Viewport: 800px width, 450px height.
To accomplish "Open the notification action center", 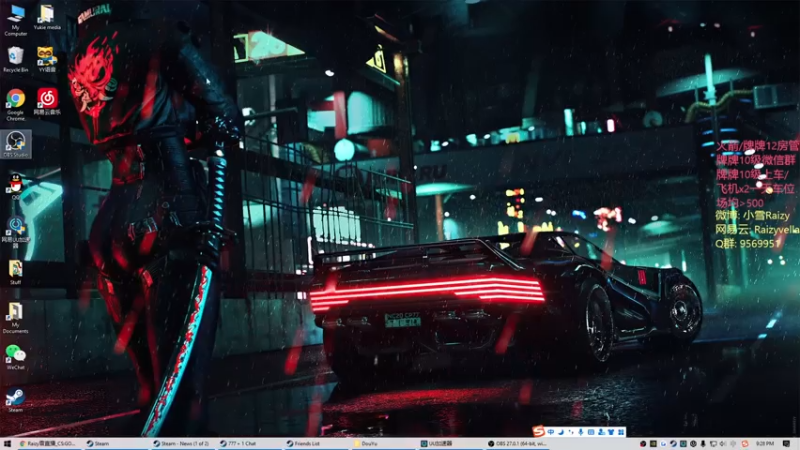I will click(786, 444).
